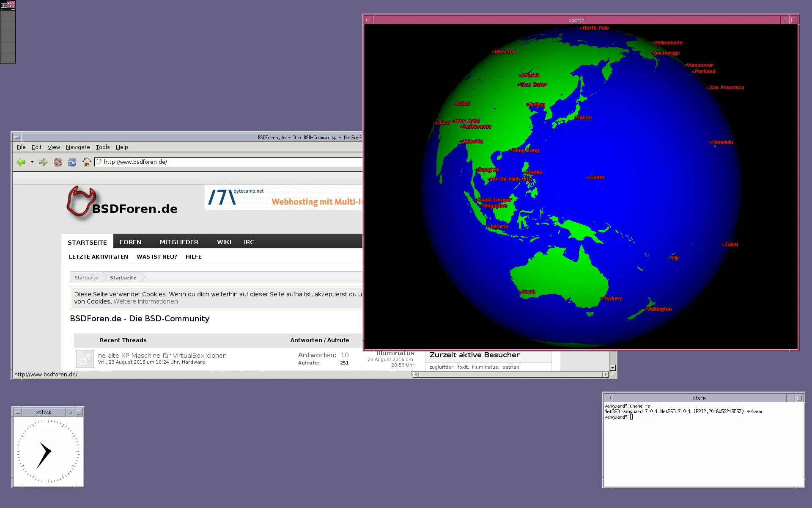The image size is (812, 508).
Task: Click NetSurf horizontal scrollbar left arrow
Action: (x=416, y=374)
